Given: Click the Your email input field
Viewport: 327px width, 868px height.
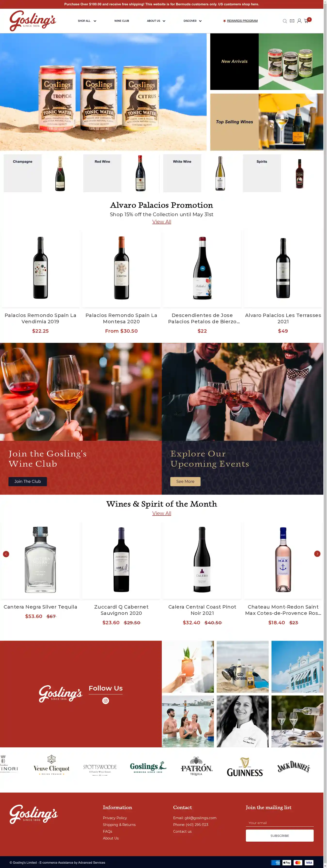Looking at the screenshot, I should pos(280,823).
